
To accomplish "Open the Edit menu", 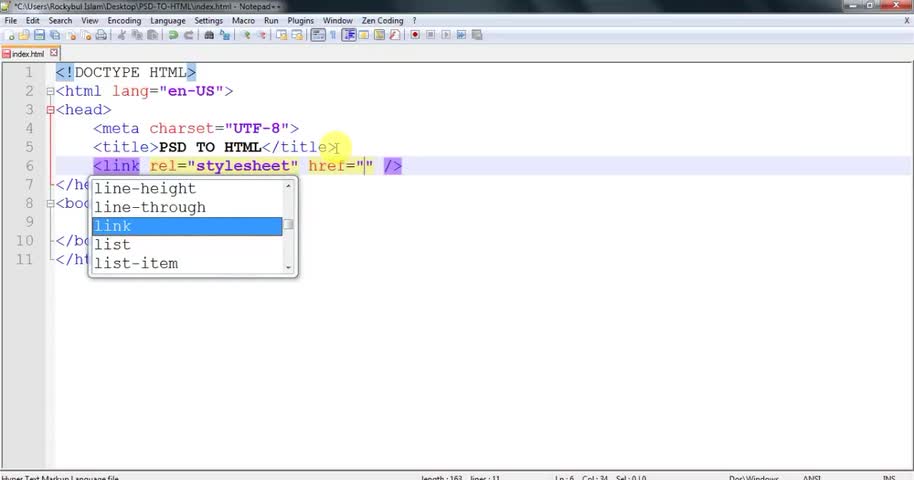I will coord(33,20).
